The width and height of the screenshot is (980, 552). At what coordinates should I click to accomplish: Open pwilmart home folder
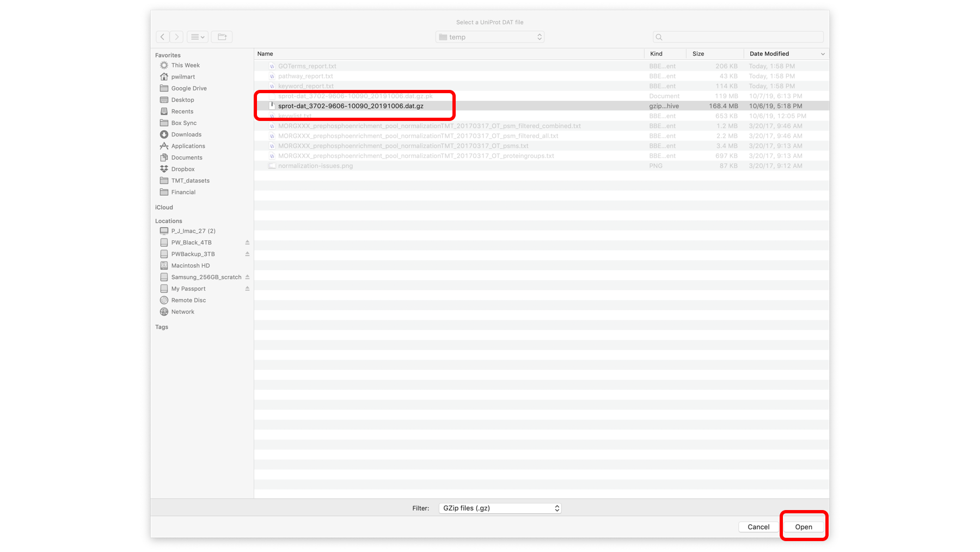183,77
